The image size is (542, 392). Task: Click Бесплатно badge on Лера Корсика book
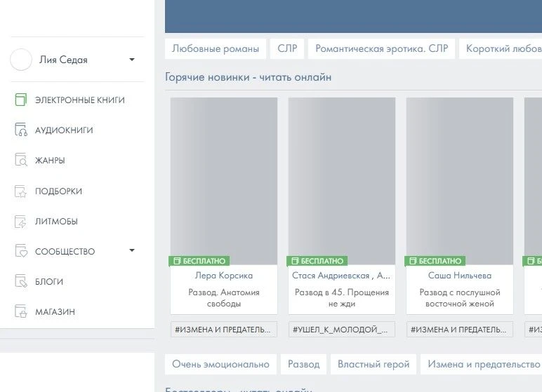coord(199,261)
